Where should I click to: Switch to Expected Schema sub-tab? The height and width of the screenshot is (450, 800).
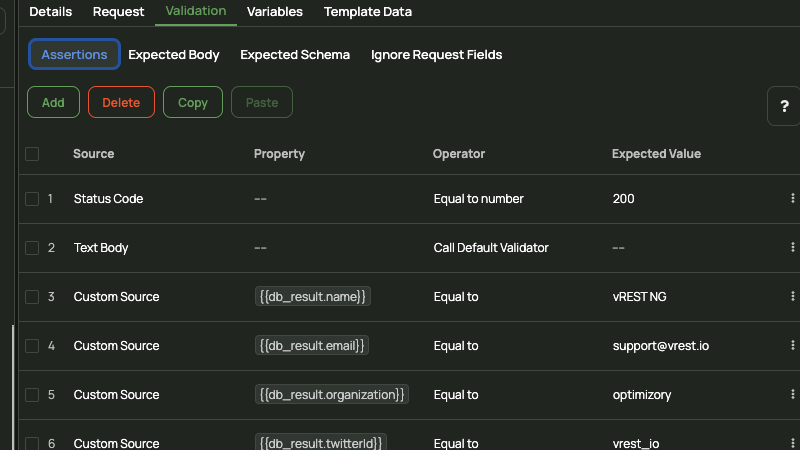point(295,55)
